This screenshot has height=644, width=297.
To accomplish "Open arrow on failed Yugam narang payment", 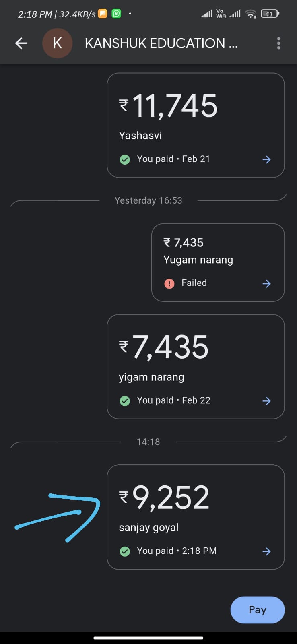I will 266,284.
